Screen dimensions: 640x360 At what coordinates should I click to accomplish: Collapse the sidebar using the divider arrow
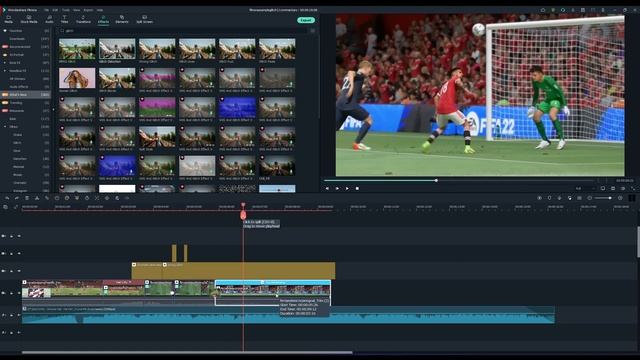pos(52,110)
